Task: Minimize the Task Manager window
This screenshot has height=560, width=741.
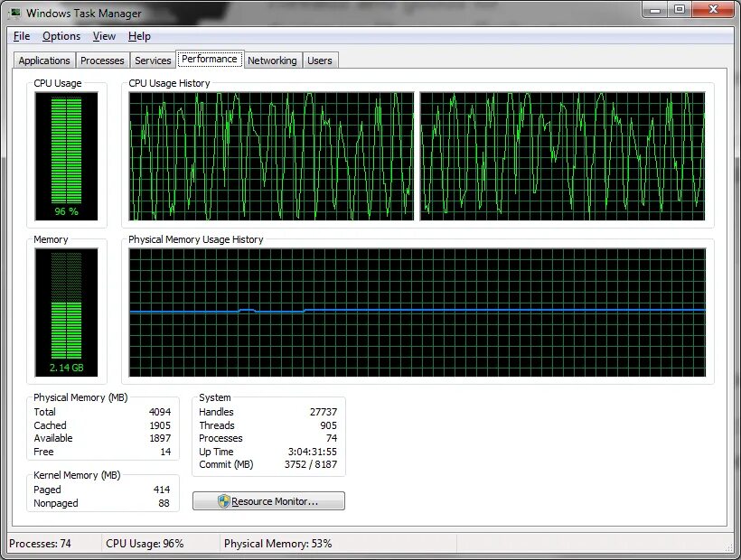Action: click(x=655, y=9)
